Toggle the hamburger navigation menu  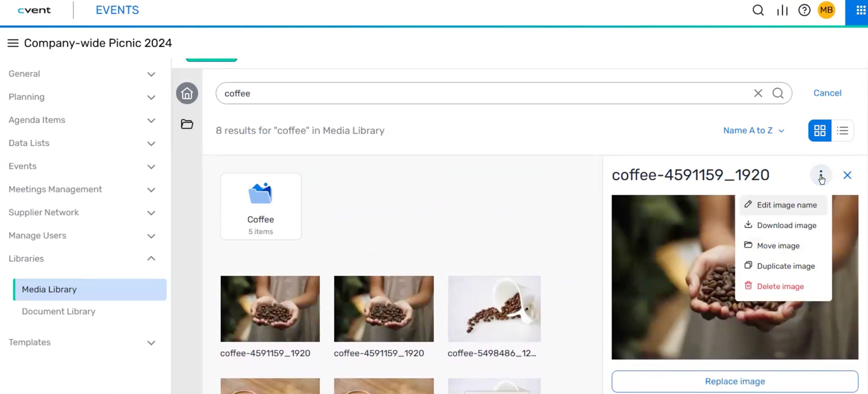pyautogui.click(x=13, y=43)
